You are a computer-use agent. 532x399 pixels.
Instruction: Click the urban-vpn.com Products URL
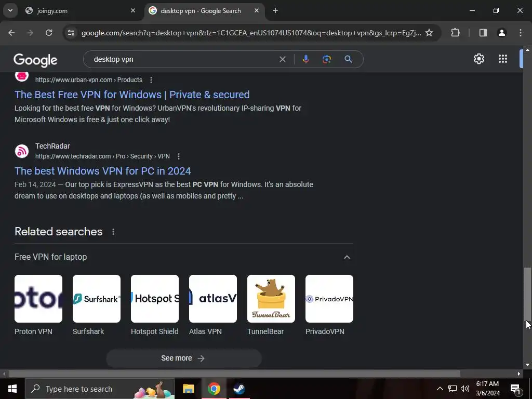88,80
